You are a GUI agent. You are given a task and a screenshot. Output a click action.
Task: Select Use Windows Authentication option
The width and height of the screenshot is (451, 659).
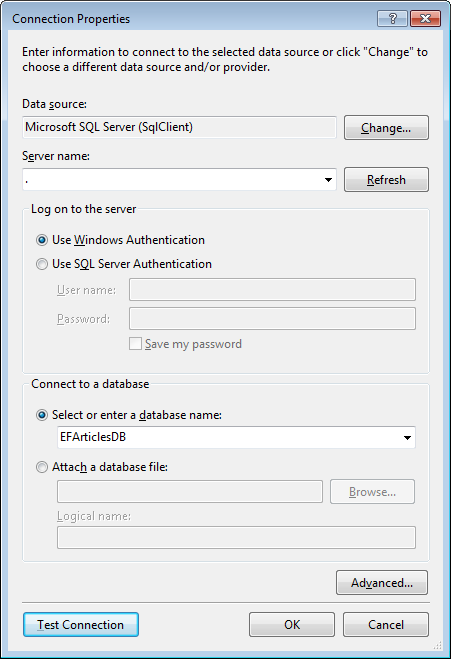[42, 240]
